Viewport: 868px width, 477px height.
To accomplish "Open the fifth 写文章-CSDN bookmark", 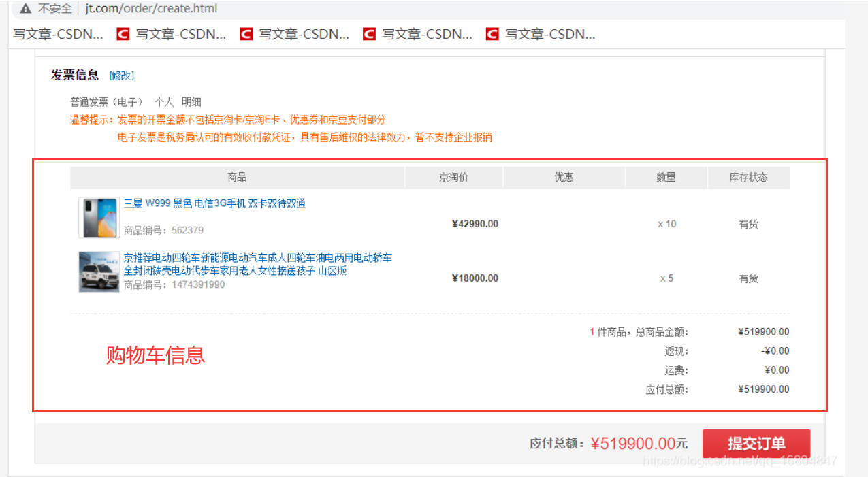I will tap(541, 34).
